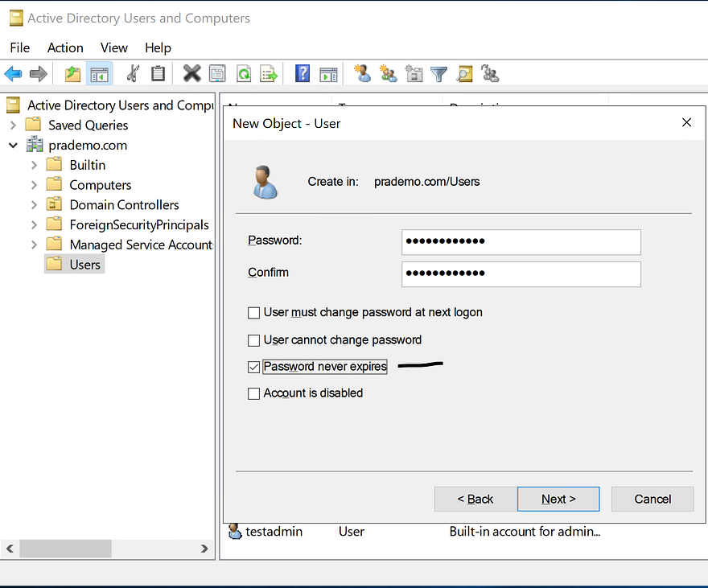Click the app icon in title bar

[x=16, y=18]
